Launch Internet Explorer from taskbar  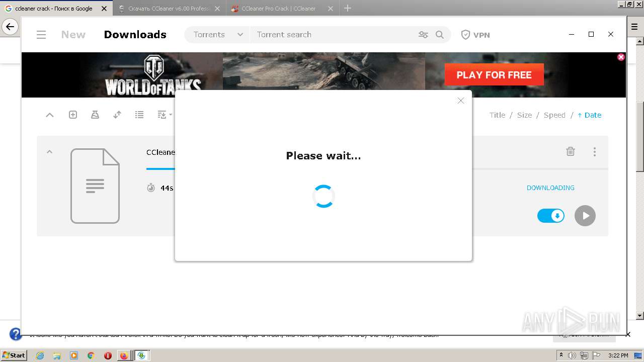click(40, 355)
